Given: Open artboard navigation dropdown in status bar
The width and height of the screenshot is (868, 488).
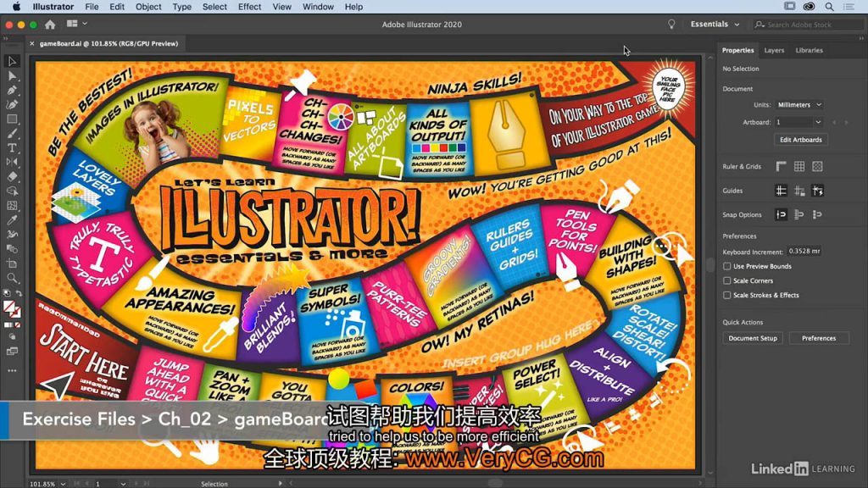Looking at the screenshot, I should click(122, 484).
